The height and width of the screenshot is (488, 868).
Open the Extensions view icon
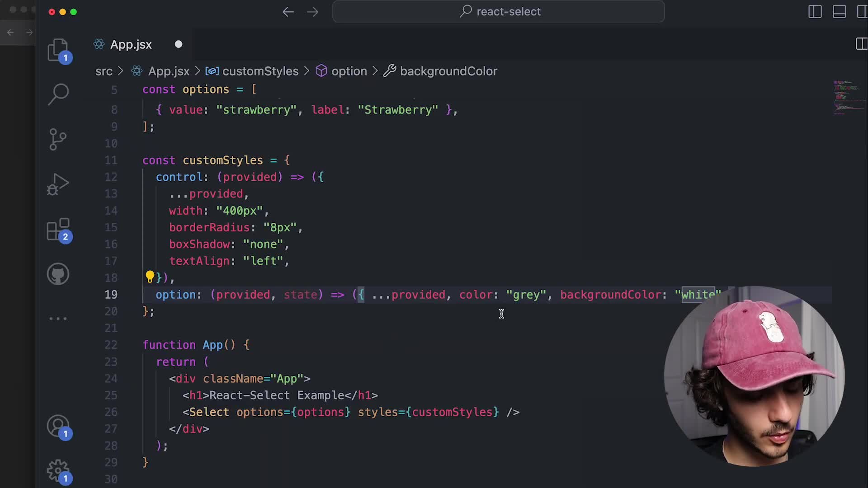click(58, 230)
